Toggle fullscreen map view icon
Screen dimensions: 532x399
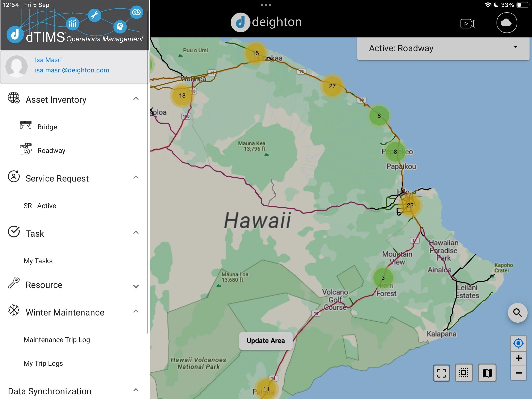coord(441,373)
